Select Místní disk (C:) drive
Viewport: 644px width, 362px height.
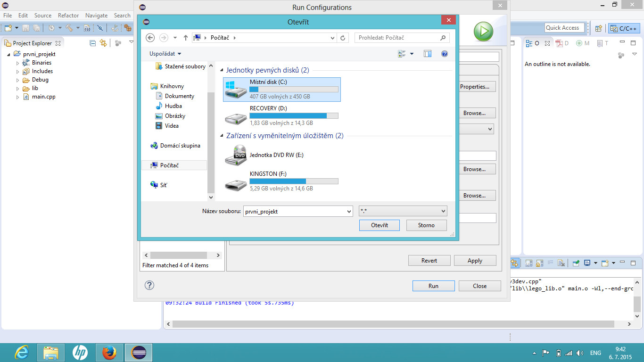click(281, 89)
